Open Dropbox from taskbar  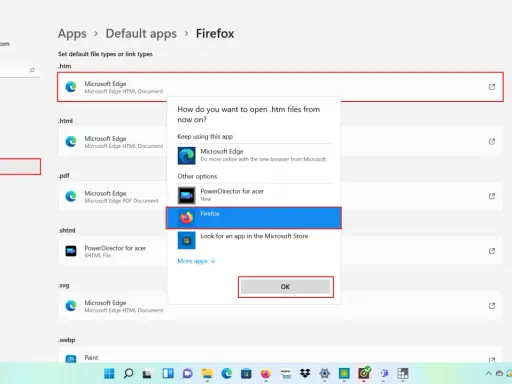tap(305, 374)
